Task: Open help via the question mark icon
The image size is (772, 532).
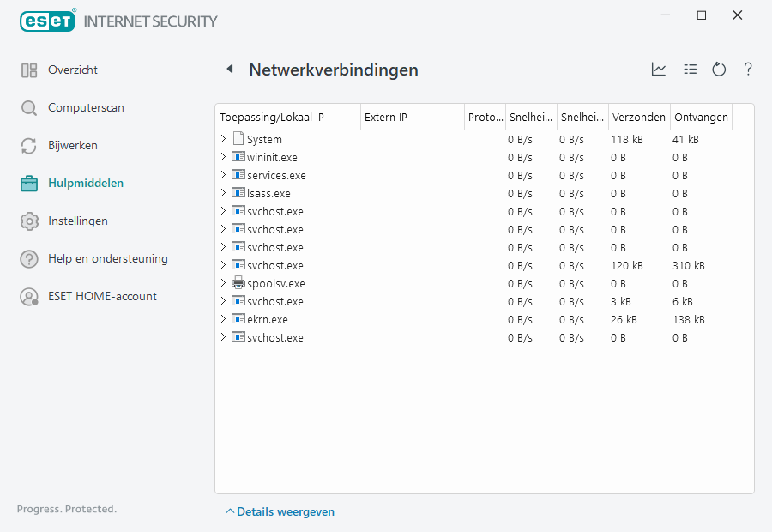Action: pos(748,70)
